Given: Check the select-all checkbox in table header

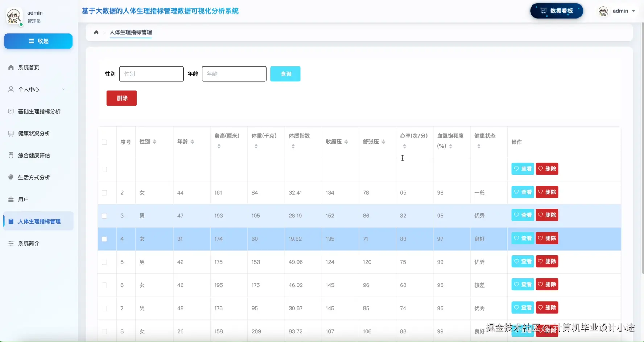Looking at the screenshot, I should 104,142.
